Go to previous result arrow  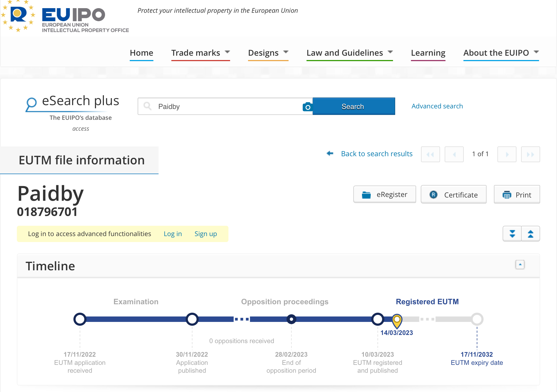click(x=454, y=154)
